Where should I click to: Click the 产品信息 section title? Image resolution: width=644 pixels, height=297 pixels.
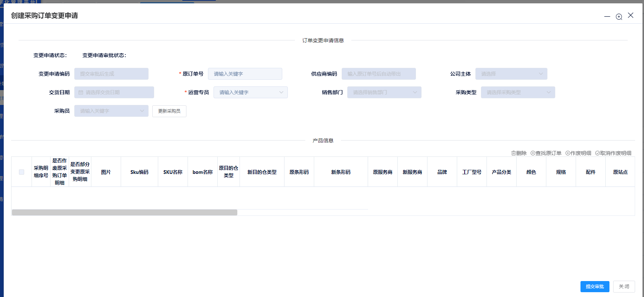(x=323, y=141)
